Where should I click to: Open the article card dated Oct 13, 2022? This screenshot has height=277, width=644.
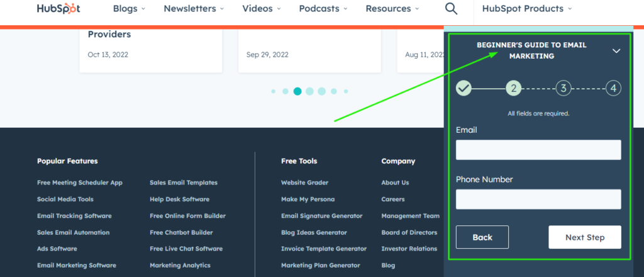click(151, 51)
